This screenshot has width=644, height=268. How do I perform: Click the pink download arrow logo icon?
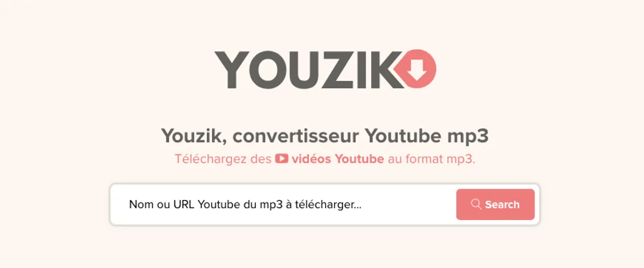point(415,69)
